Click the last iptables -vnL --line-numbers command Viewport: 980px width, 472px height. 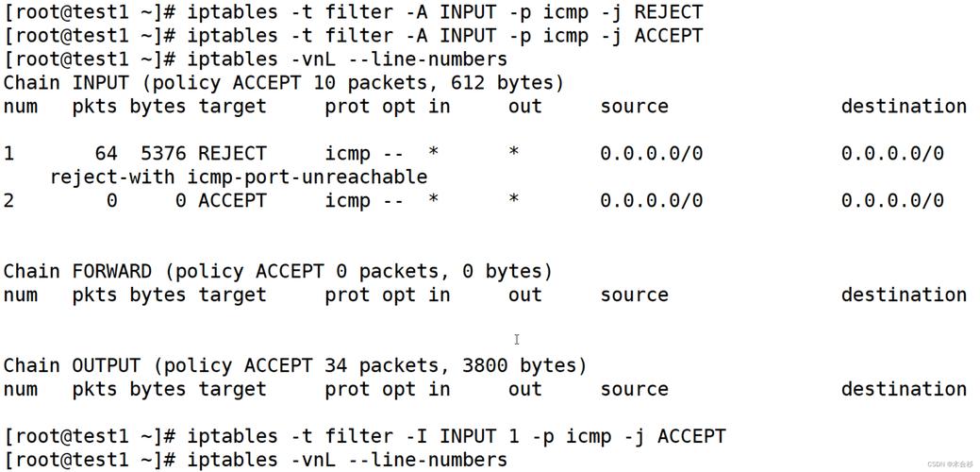click(347, 460)
